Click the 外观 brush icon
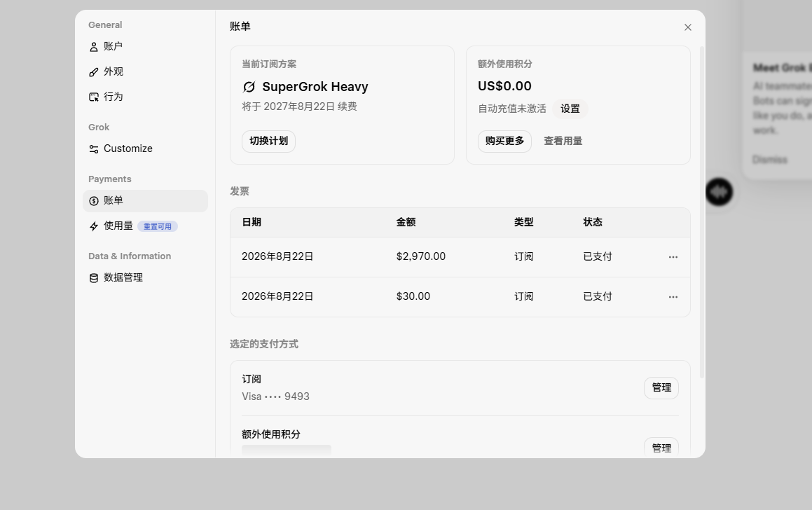 pyautogui.click(x=94, y=72)
